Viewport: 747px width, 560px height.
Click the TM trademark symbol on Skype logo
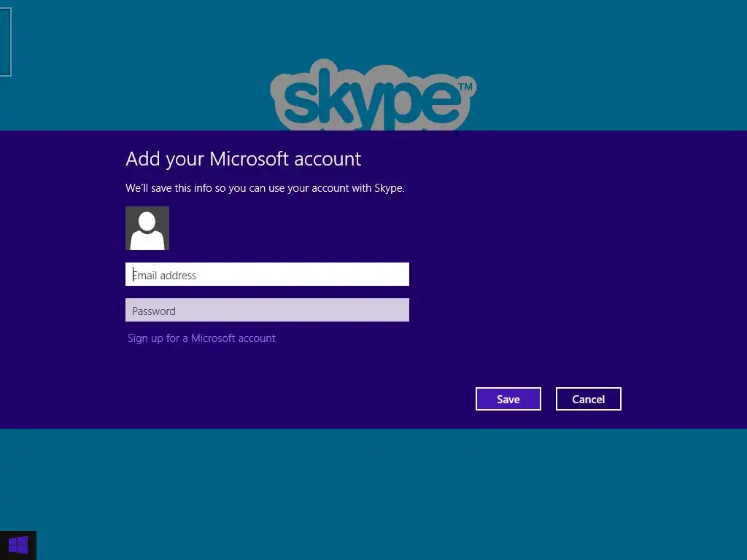(x=465, y=87)
